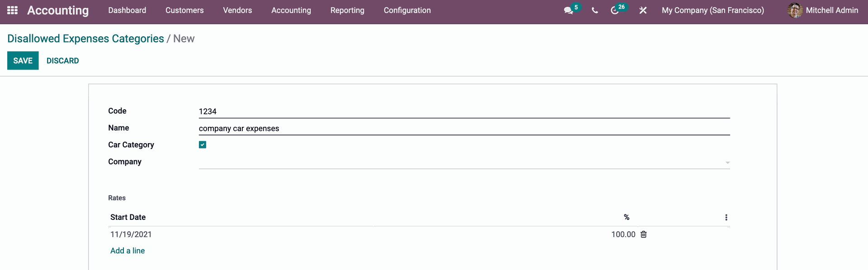Open the Mitchell Admin user menu

823,10
